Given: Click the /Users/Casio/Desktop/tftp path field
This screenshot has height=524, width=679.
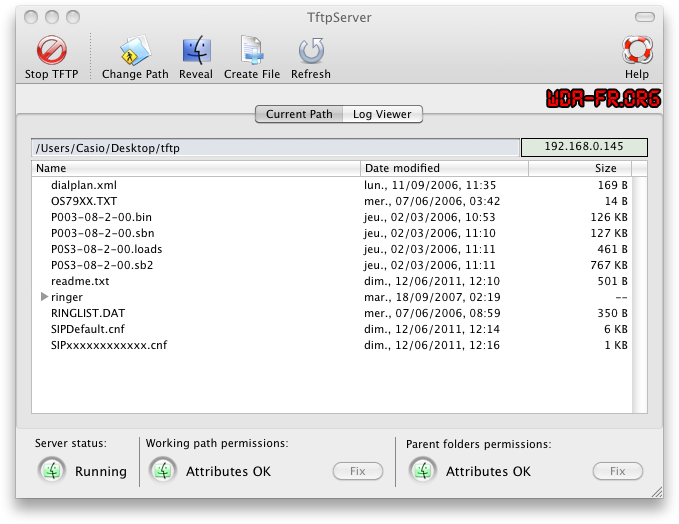Looking at the screenshot, I should coord(274,148).
